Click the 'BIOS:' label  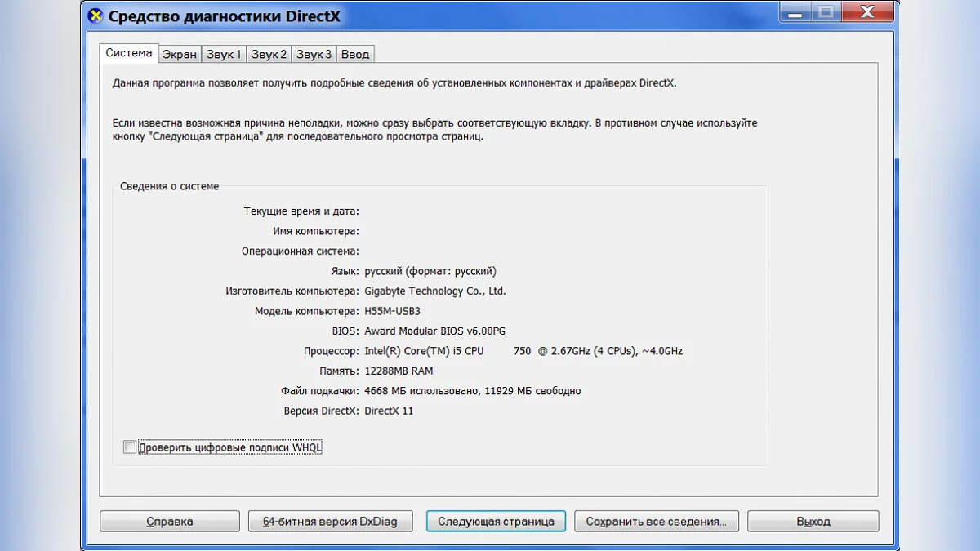point(346,331)
